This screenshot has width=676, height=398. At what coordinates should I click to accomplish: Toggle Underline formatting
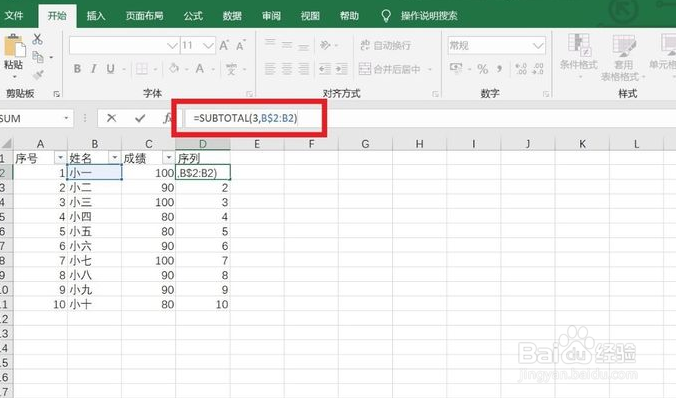click(110, 69)
